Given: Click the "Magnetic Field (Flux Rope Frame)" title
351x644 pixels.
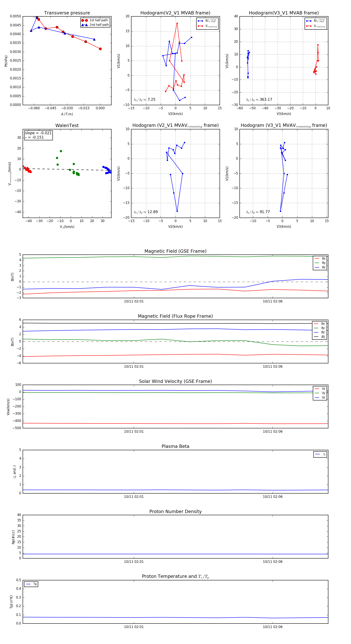Looking at the screenshot, I should point(175,316).
